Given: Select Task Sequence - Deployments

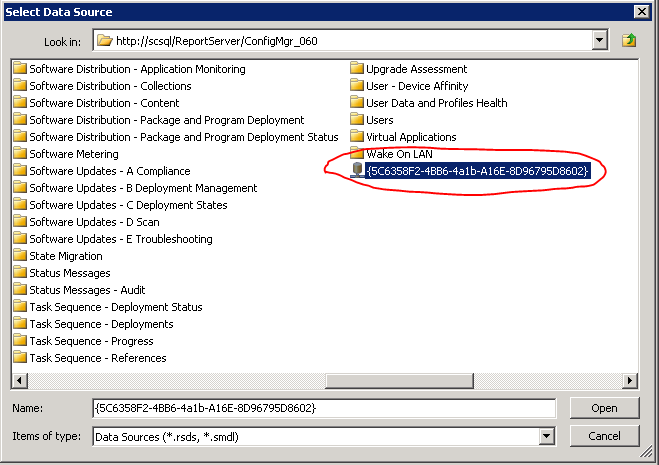Looking at the screenshot, I should (101, 324).
